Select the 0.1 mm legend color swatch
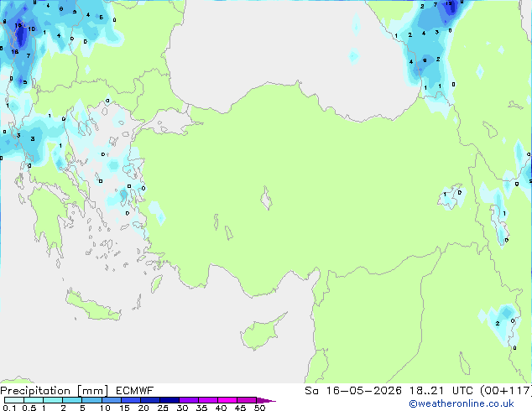The width and height of the screenshot is (532, 411). 14,400
